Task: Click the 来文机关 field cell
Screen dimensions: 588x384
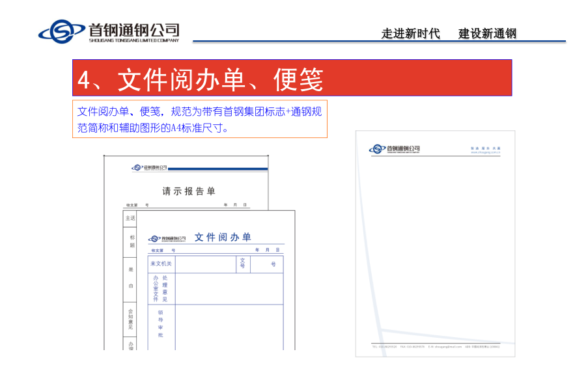Action: [161, 264]
